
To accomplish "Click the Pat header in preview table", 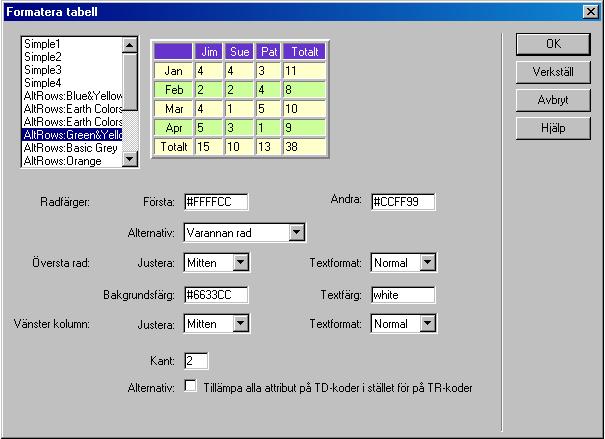I will [x=269, y=52].
